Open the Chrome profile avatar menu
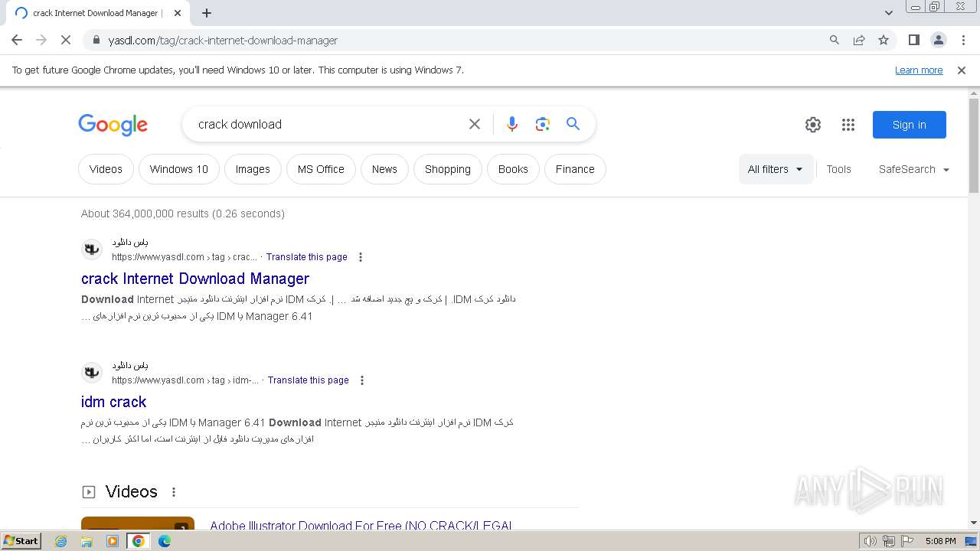 (939, 40)
